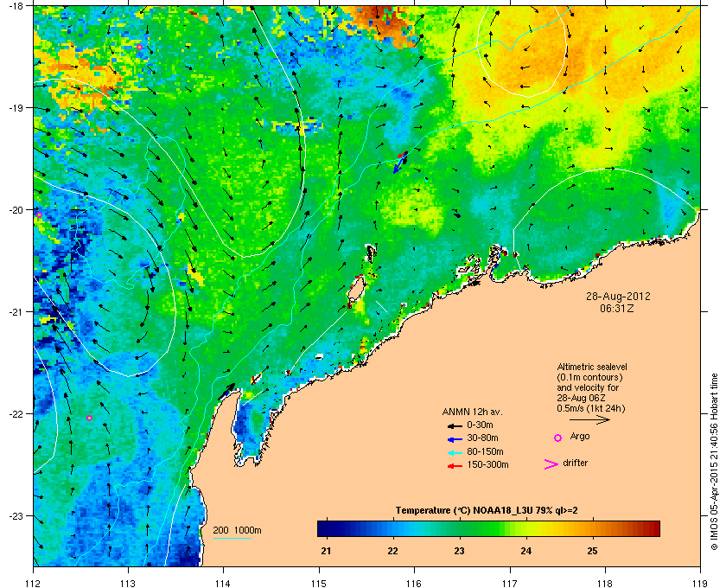Image resolution: width=726 pixels, height=588 pixels.
Task: Click the longitude axis label 119
Action: [x=700, y=583]
